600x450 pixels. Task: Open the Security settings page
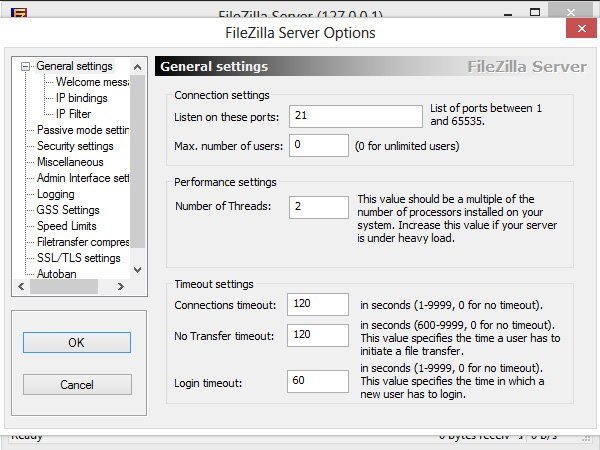click(x=75, y=146)
